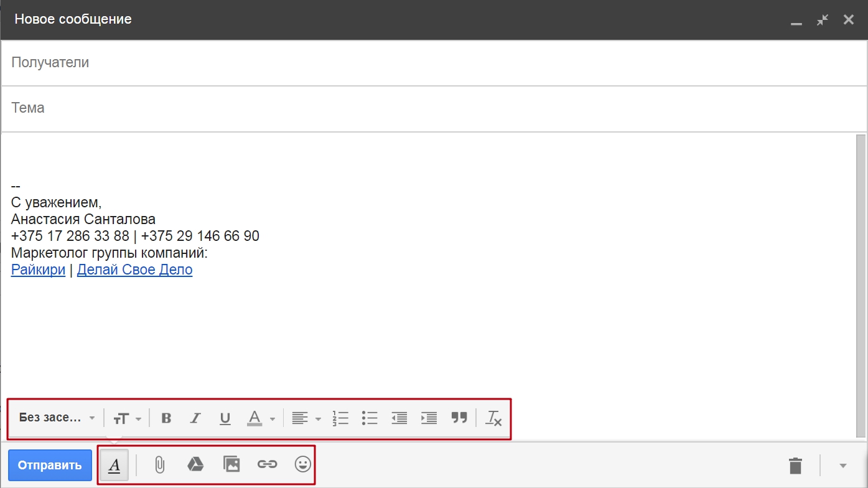Screen dimensions: 868x488
Task: Click the insert link chain icon
Action: (267, 464)
